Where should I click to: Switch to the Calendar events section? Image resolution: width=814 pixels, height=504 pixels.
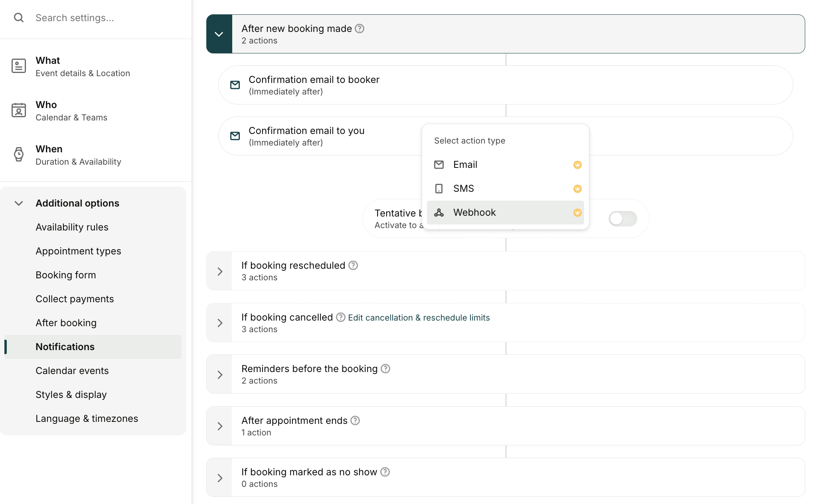click(x=72, y=370)
